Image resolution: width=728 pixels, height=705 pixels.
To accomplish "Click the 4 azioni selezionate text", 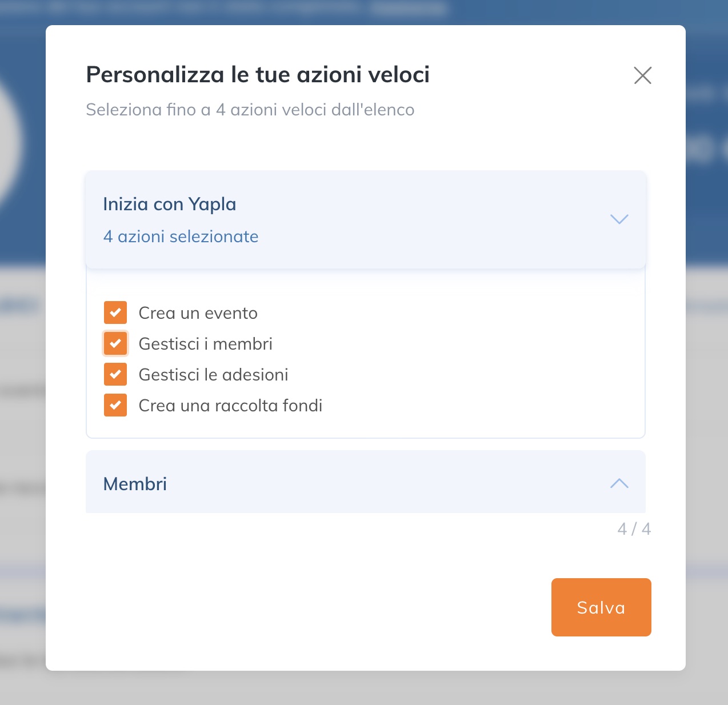I will (x=181, y=237).
